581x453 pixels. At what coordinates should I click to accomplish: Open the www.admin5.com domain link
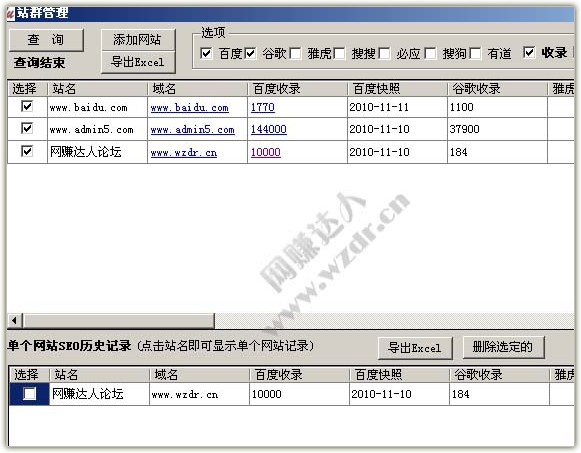(192, 130)
